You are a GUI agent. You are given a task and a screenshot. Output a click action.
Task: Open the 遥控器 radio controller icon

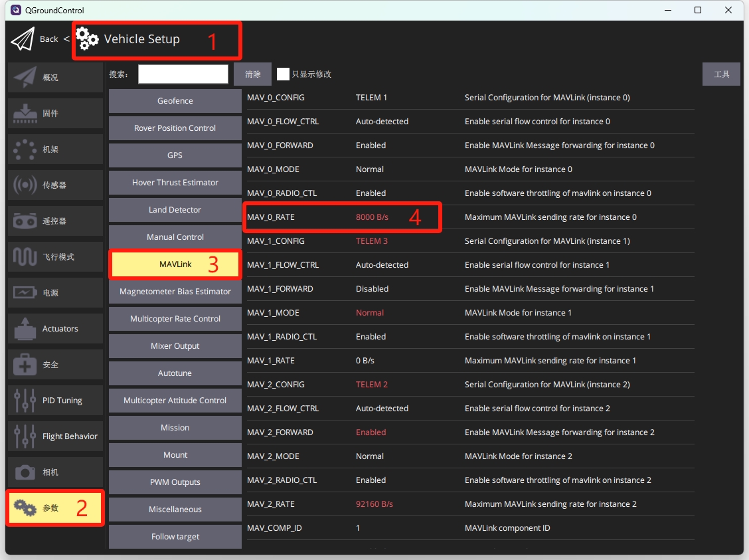25,221
